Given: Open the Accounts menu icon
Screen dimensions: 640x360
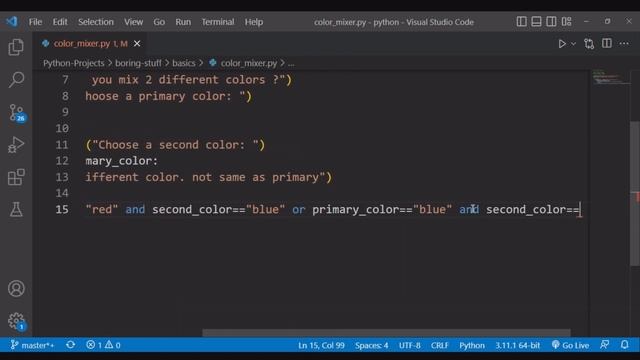Looking at the screenshot, I should (16, 289).
